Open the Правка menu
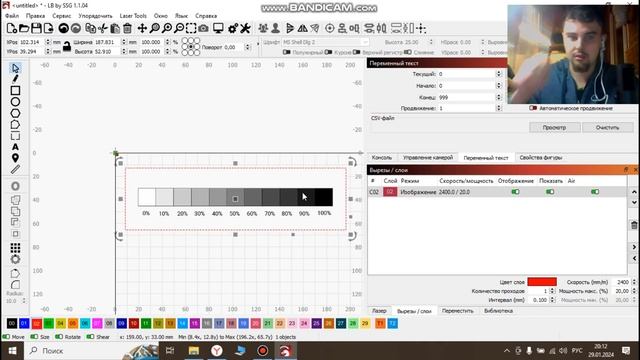This screenshot has height=360, width=640. [36, 16]
